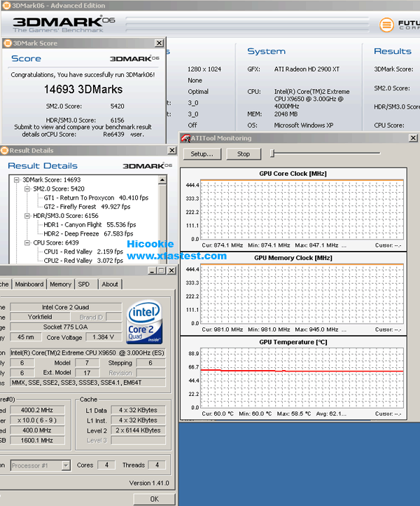Screen dimensions: 420x506
Task: Click the Level 2 cache 2 x 6144 KBytes field
Action: pyautogui.click(x=139, y=430)
